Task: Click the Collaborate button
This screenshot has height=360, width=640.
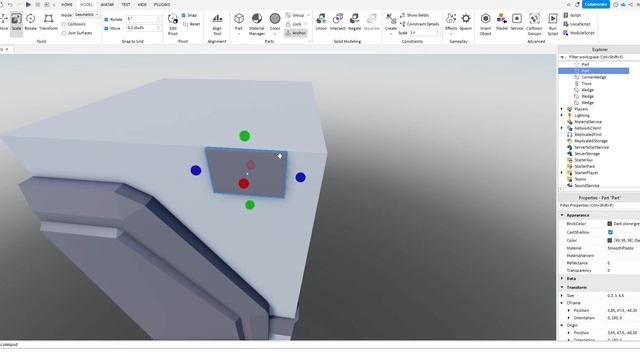Action: (596, 4)
